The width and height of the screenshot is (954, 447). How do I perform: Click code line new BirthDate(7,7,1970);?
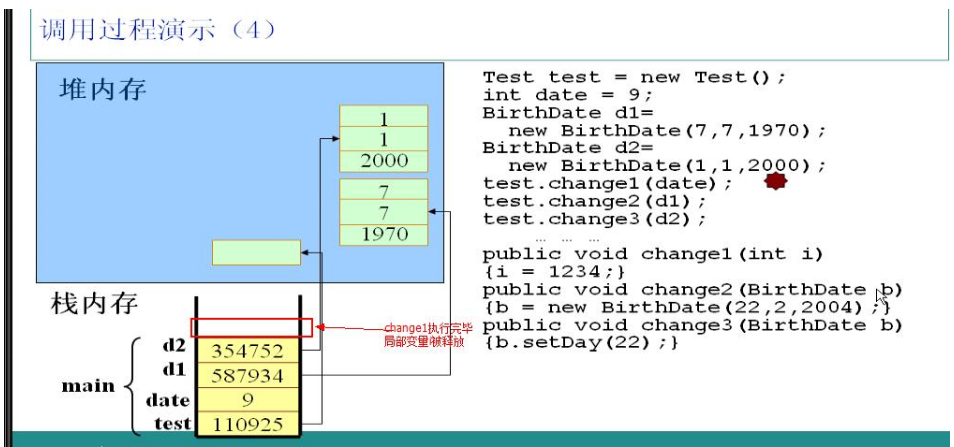[x=668, y=131]
